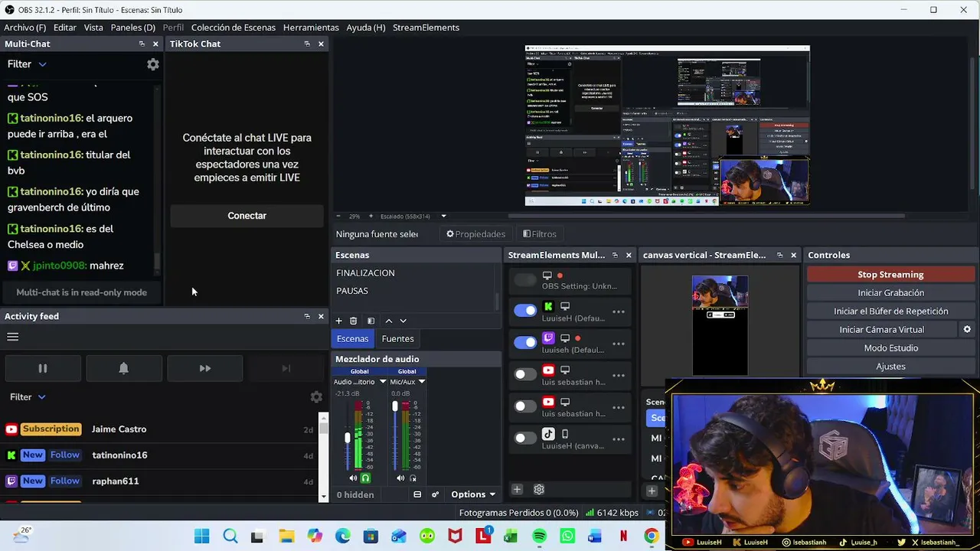980x551 pixels.
Task: Open Google Chrome from the taskbar
Action: [x=652, y=536]
